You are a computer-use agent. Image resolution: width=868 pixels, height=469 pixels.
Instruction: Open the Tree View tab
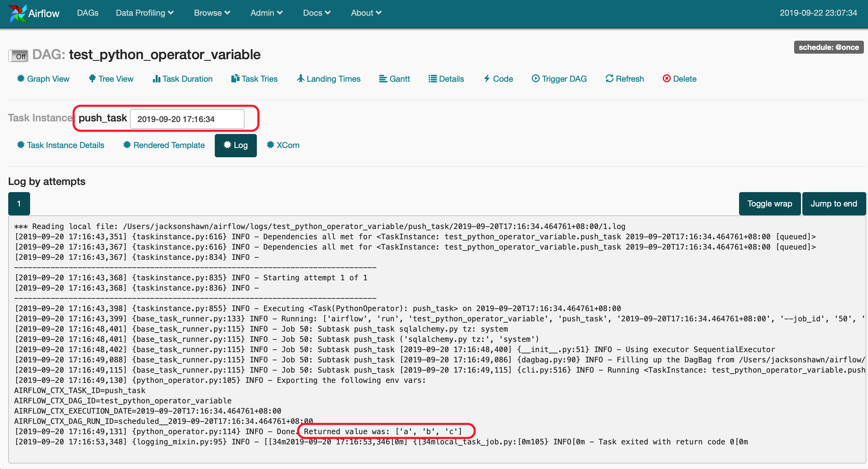pyautogui.click(x=111, y=79)
